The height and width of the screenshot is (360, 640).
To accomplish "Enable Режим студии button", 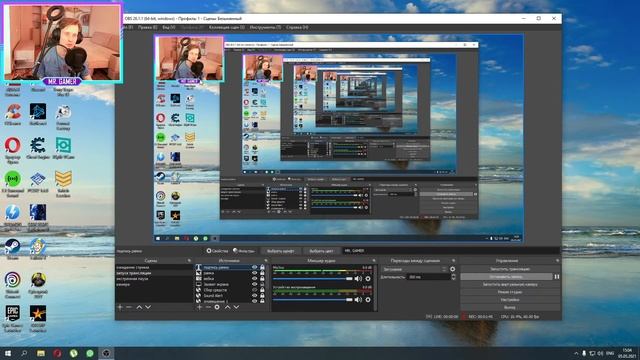I will (x=510, y=292).
